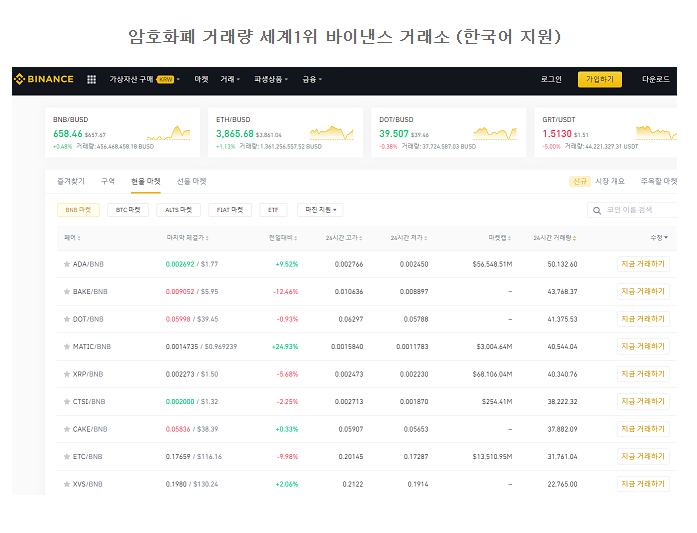Favorite the ADA/BNB pair star
Image resolution: width=697 pixels, height=533 pixels.
(x=67, y=264)
